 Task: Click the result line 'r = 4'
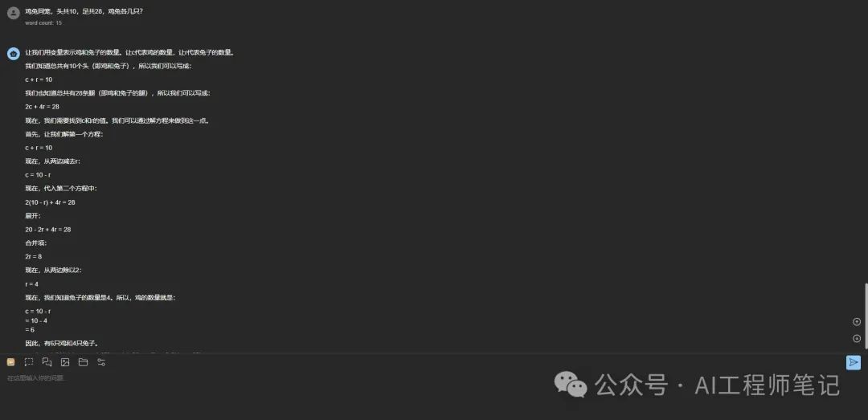pos(31,283)
